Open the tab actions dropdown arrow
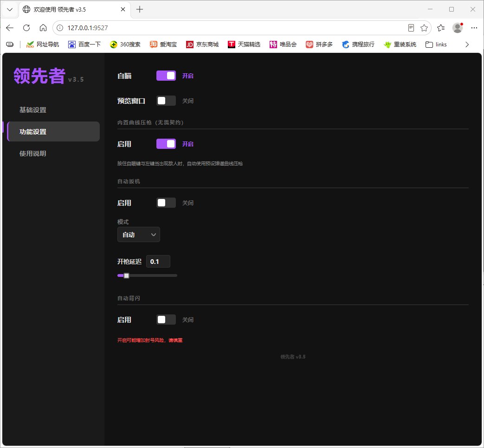The image size is (484, 448). coord(10,9)
